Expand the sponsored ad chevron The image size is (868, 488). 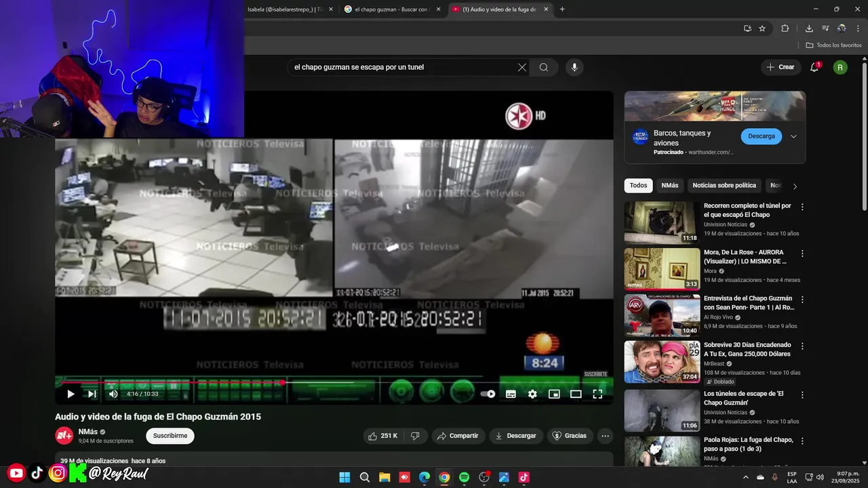[x=793, y=136]
